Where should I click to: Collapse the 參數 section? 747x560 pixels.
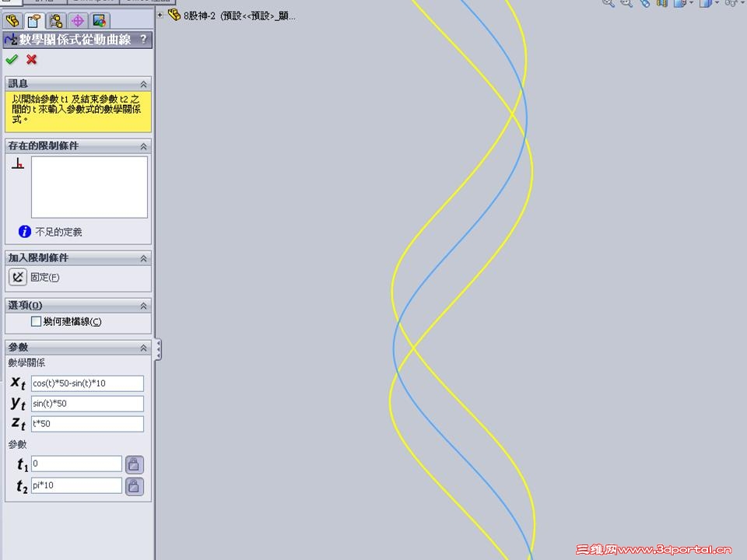pyautogui.click(x=143, y=348)
